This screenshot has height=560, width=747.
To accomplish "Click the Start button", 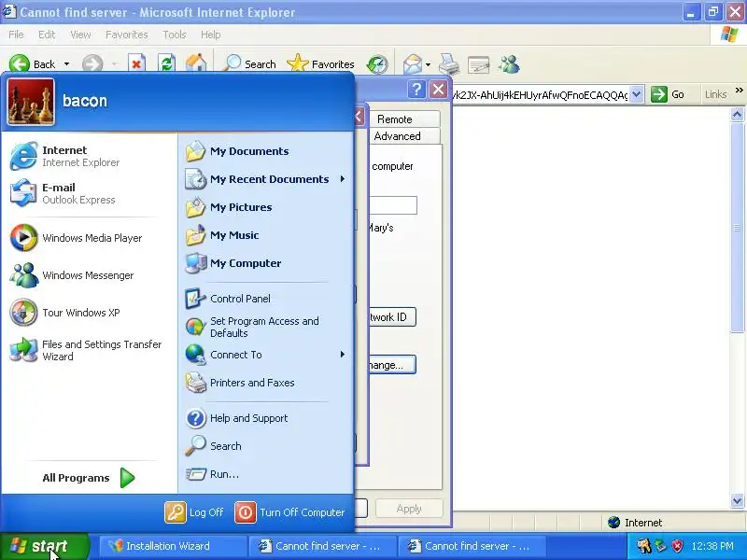I will point(44,546).
